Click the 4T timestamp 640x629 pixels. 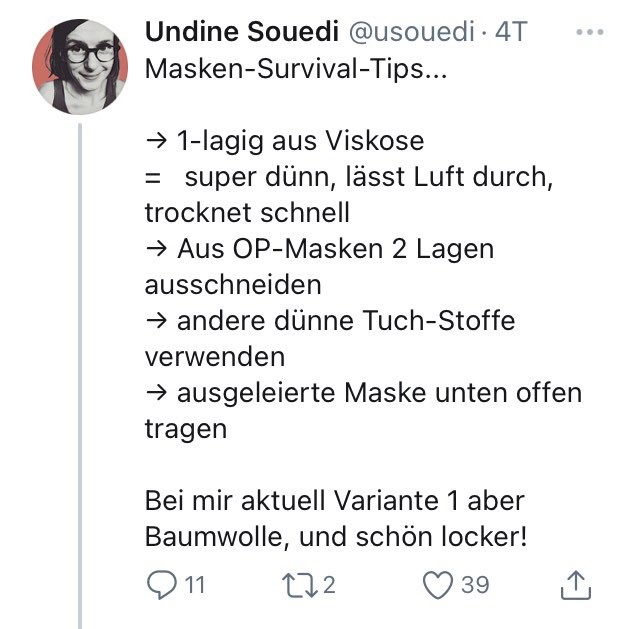point(512,32)
